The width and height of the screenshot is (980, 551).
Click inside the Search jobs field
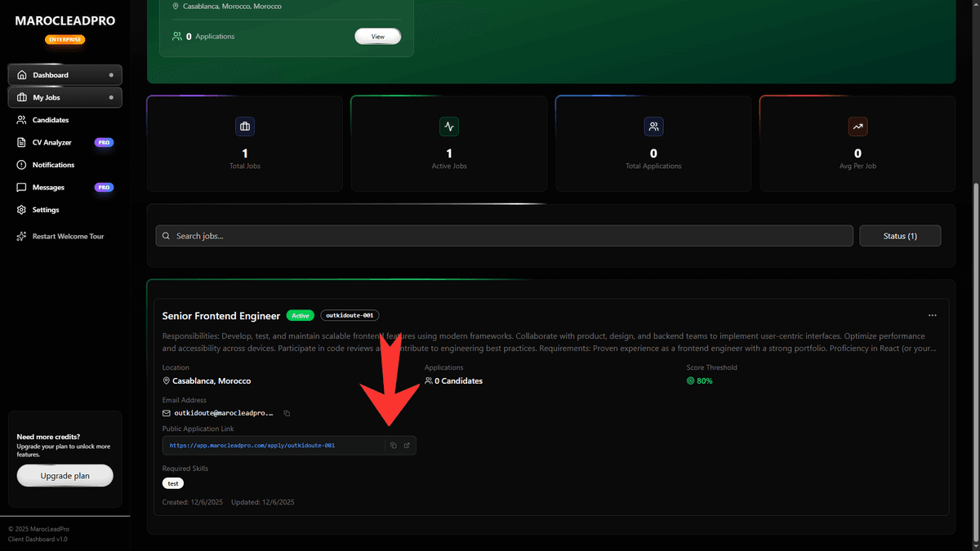click(490, 236)
